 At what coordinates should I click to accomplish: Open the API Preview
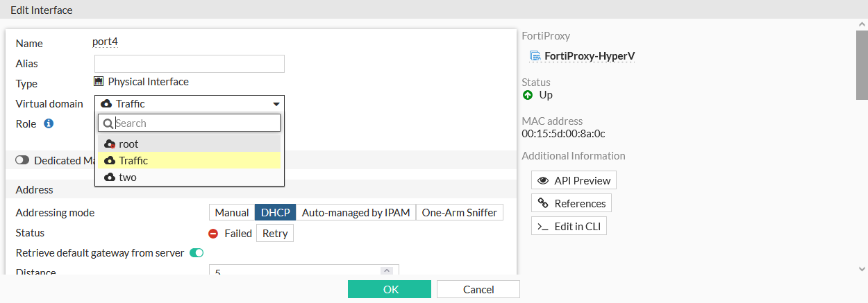point(574,181)
